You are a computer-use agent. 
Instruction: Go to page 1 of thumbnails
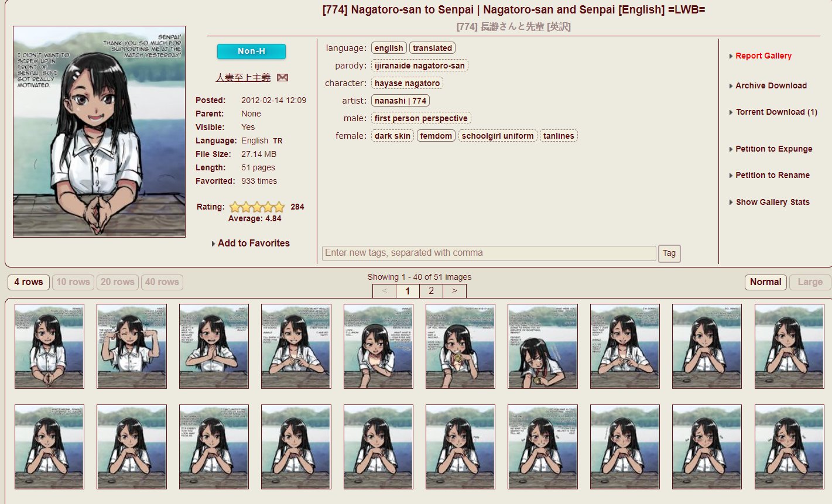[408, 291]
